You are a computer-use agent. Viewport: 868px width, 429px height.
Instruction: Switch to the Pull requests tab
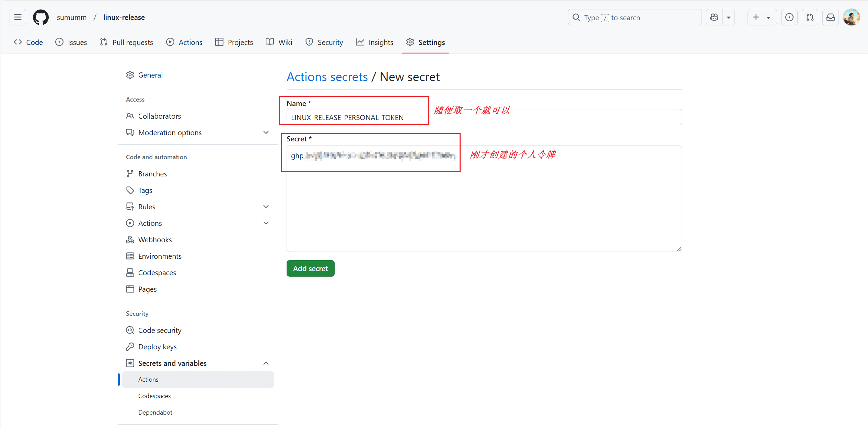pyautogui.click(x=126, y=42)
